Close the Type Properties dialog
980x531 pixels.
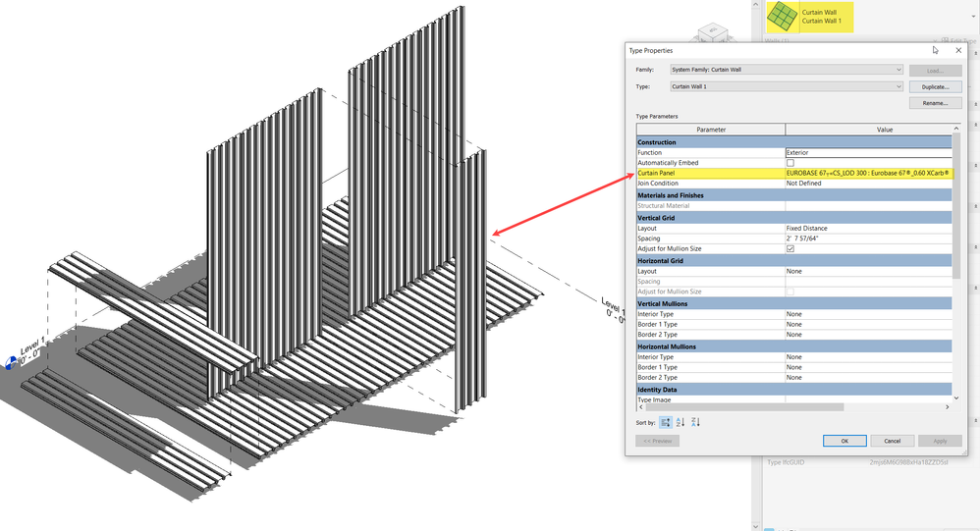(958, 50)
